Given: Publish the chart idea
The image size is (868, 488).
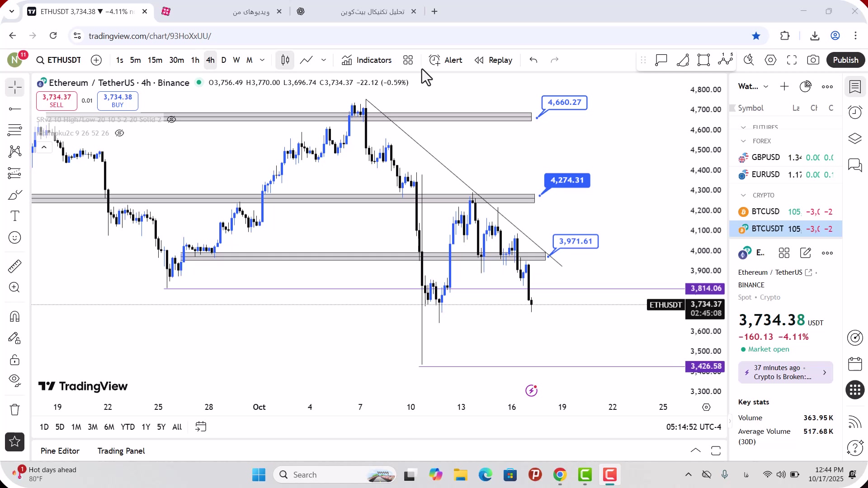Looking at the screenshot, I should 846,60.
